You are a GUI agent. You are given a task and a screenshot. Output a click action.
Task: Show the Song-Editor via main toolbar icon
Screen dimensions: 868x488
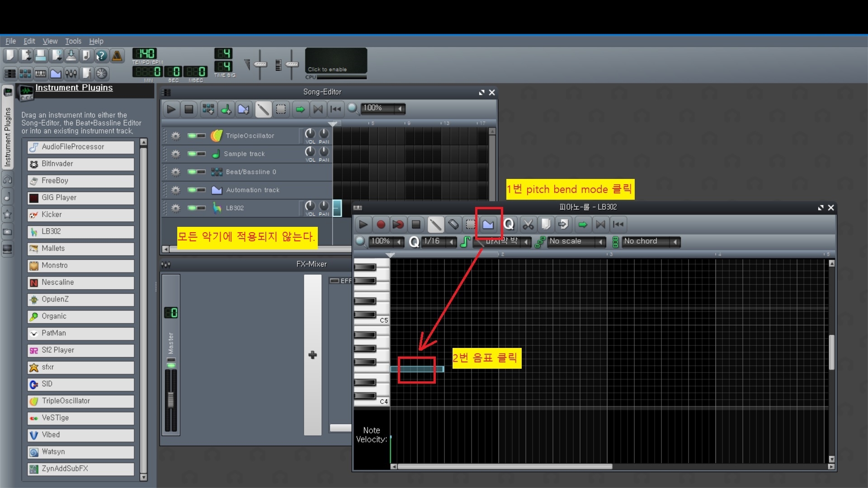pyautogui.click(x=10, y=73)
